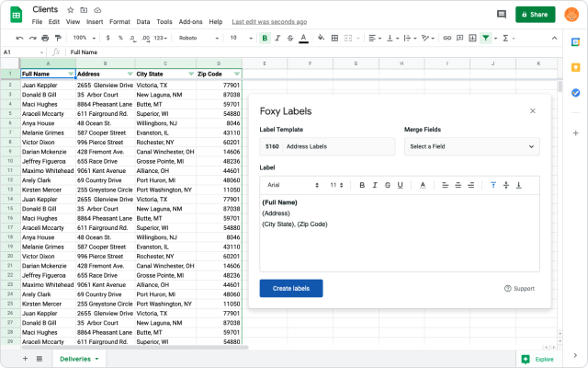Open the font size 10 dropdown
The width and height of the screenshot is (588, 368).
(241, 38)
